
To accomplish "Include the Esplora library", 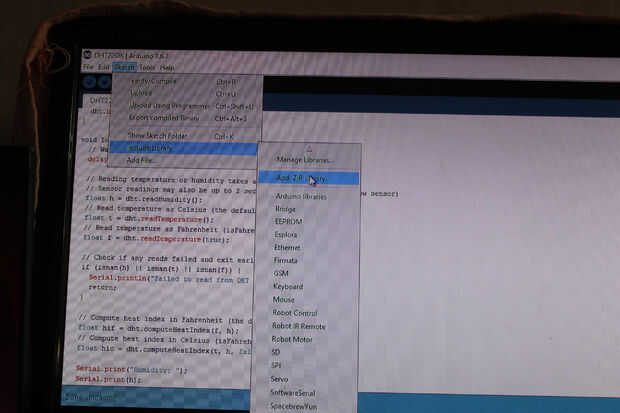I will coord(308,235).
